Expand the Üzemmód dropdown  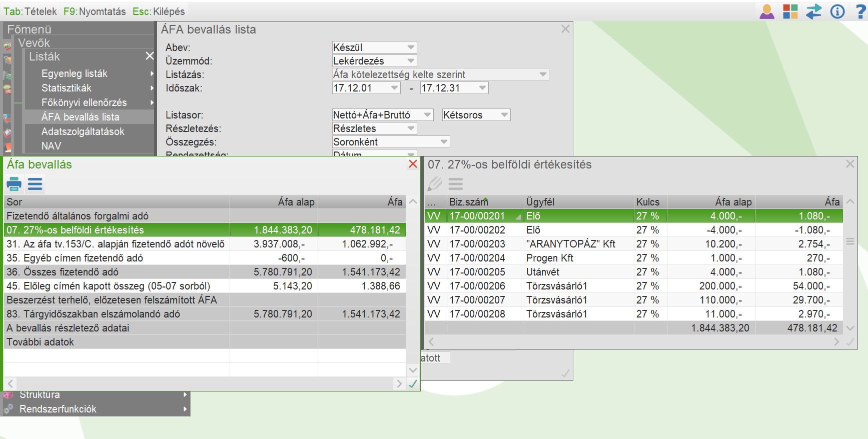tap(374, 61)
